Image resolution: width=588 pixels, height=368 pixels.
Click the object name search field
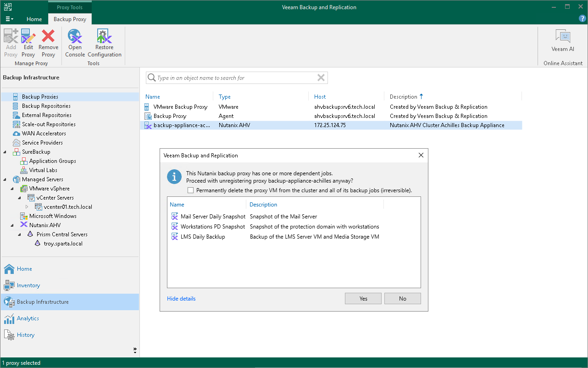point(237,78)
